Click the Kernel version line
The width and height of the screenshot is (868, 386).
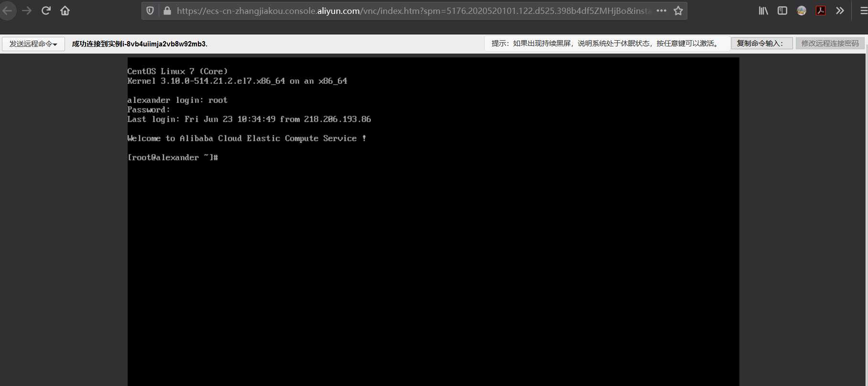237,81
